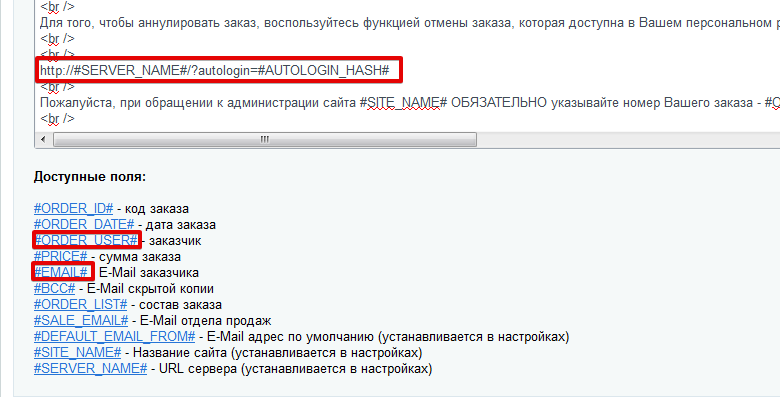This screenshot has height=397, width=780.
Task: Click the #SERVER_NAME# link in the fields list
Action: click(x=91, y=369)
